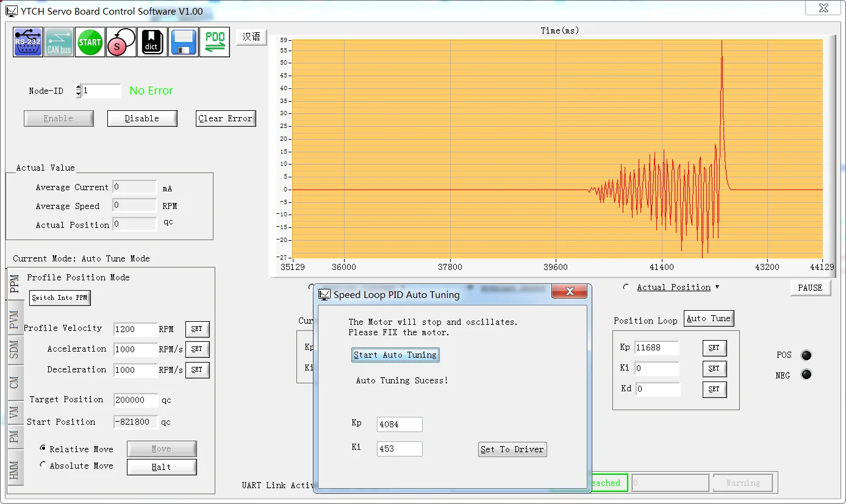Click the Ki field in Auto Tuning dialog

[x=400, y=449]
